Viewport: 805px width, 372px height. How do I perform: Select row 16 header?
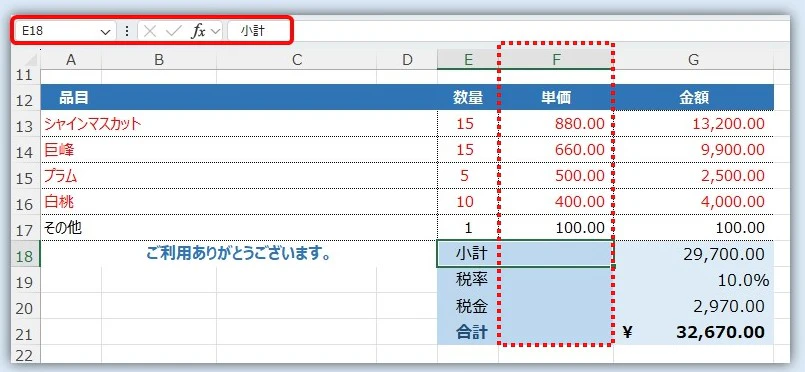point(26,202)
